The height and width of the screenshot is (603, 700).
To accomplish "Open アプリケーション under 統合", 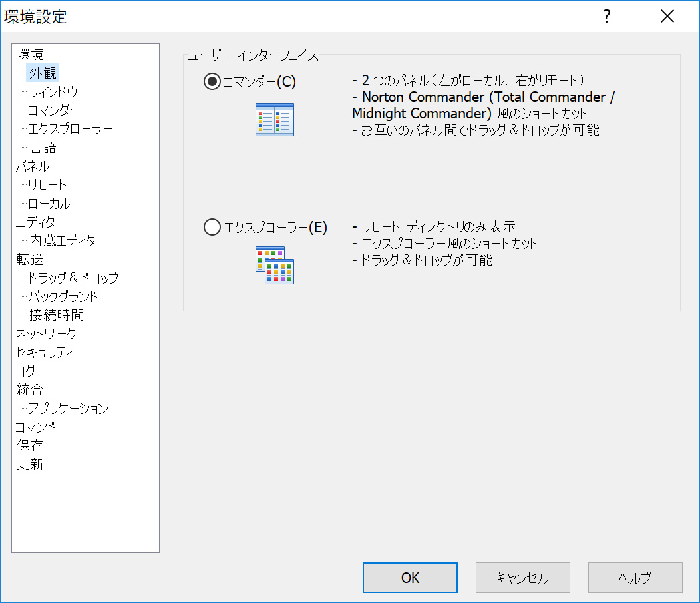I will tap(67, 408).
